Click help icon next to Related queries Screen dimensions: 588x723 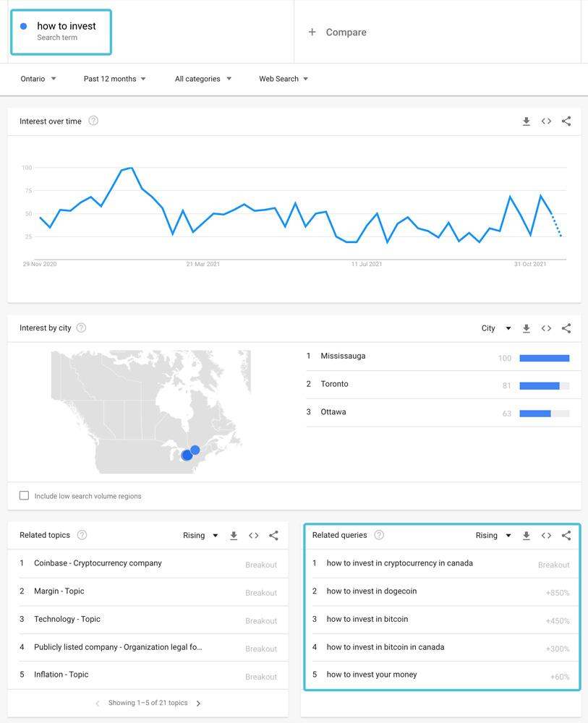(x=379, y=535)
